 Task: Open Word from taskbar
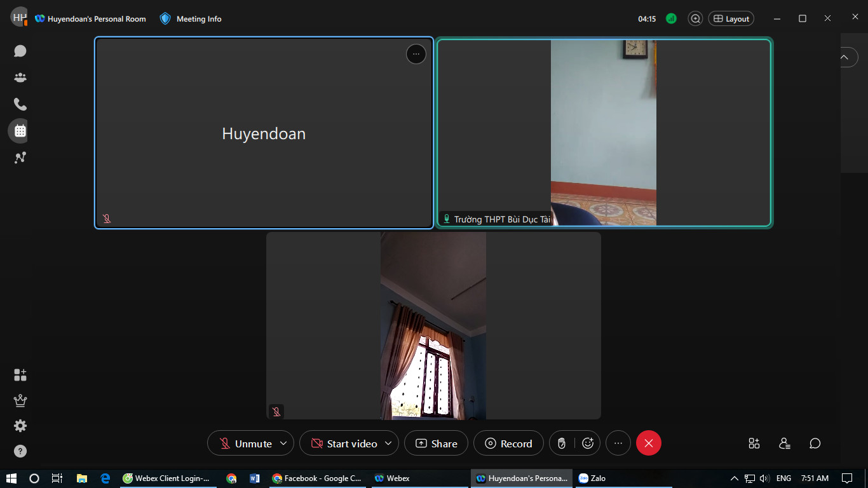pos(255,478)
